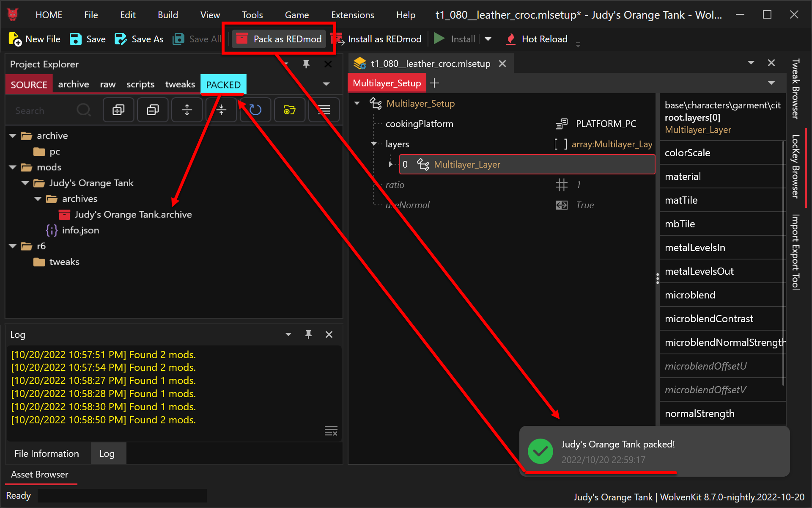Screen dimensions: 812x508
Task: Collapse the mods folder
Action: click(x=13, y=168)
